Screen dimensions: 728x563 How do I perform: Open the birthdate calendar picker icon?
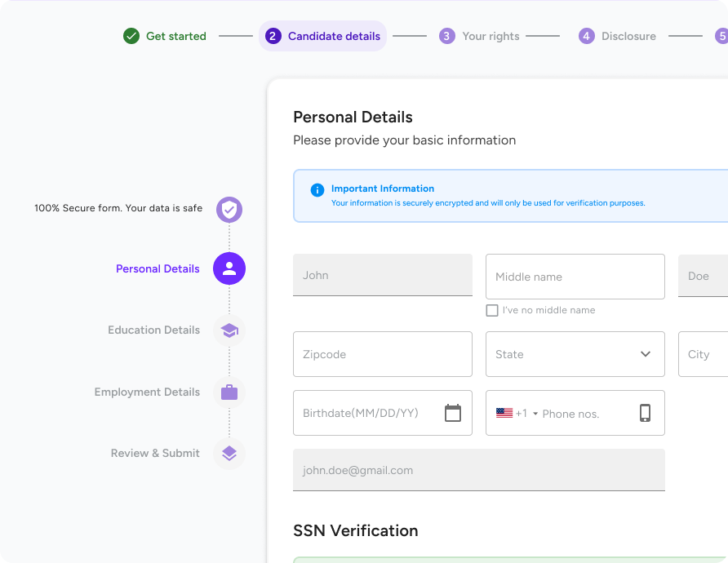point(453,413)
